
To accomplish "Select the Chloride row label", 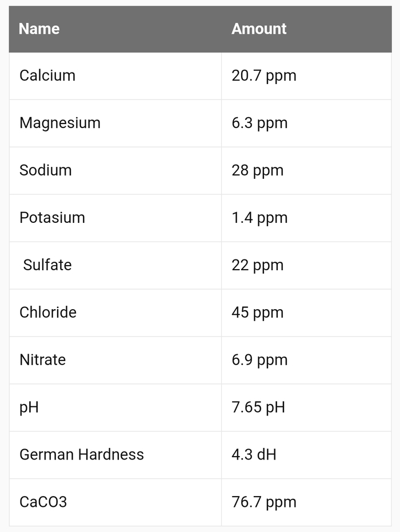I will tap(48, 313).
